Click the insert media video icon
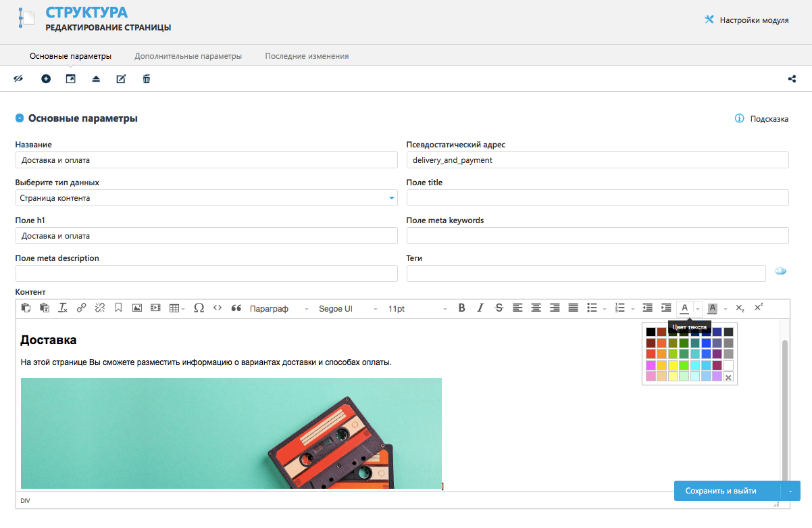The width and height of the screenshot is (812, 528). pyautogui.click(x=155, y=308)
